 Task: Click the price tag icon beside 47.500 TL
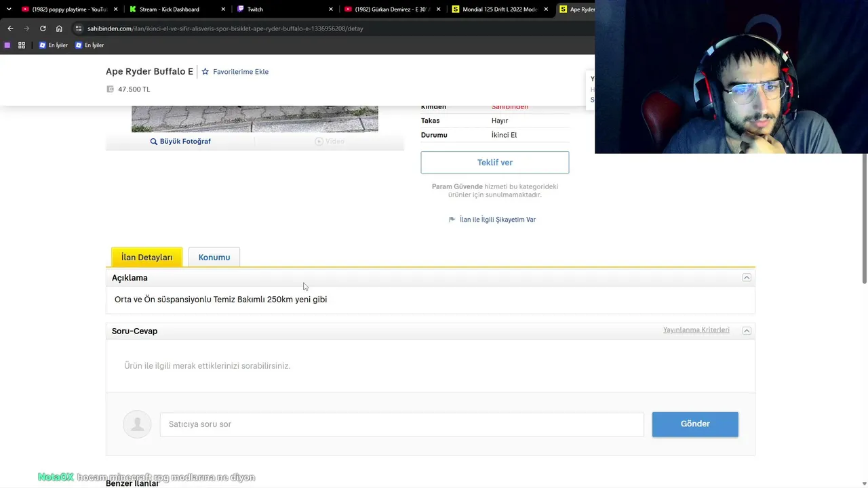(x=111, y=89)
